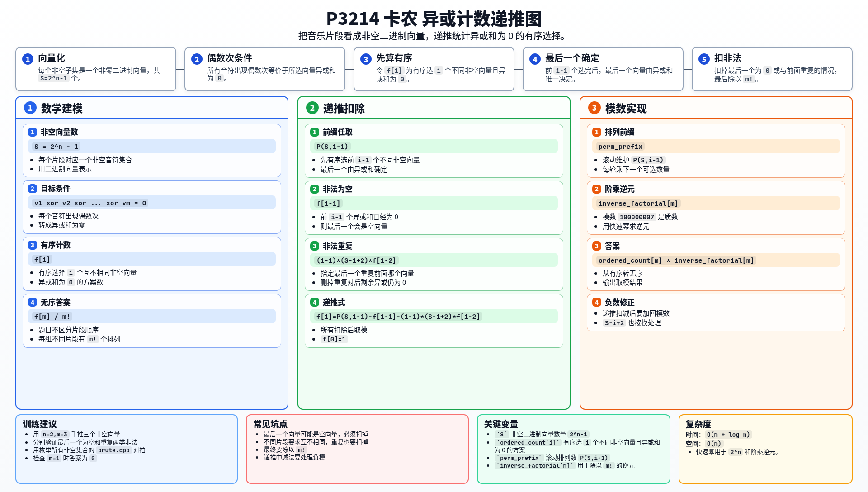Click the number 2 badge beside 偶数次条件
The width and height of the screenshot is (868, 492).
click(197, 59)
